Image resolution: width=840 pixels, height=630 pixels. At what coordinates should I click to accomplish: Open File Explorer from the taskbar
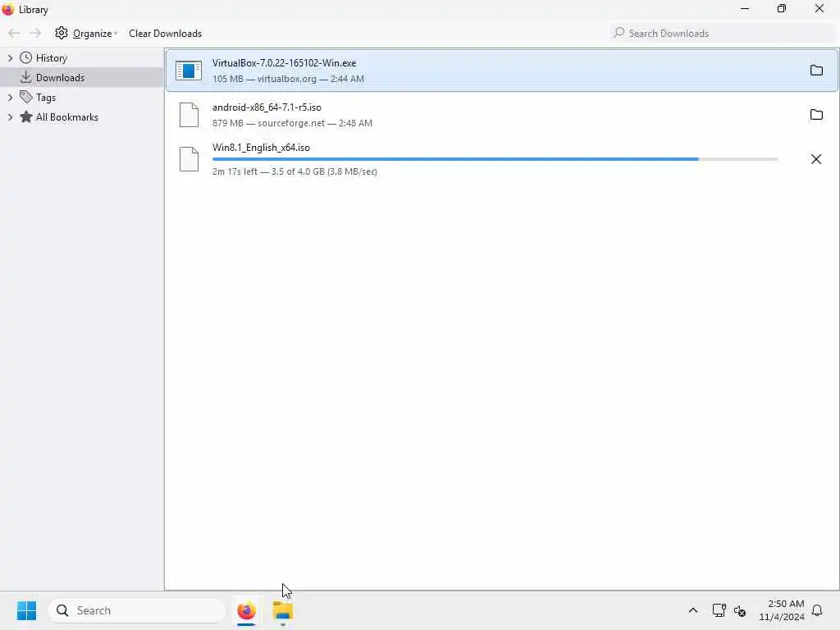pos(283,610)
